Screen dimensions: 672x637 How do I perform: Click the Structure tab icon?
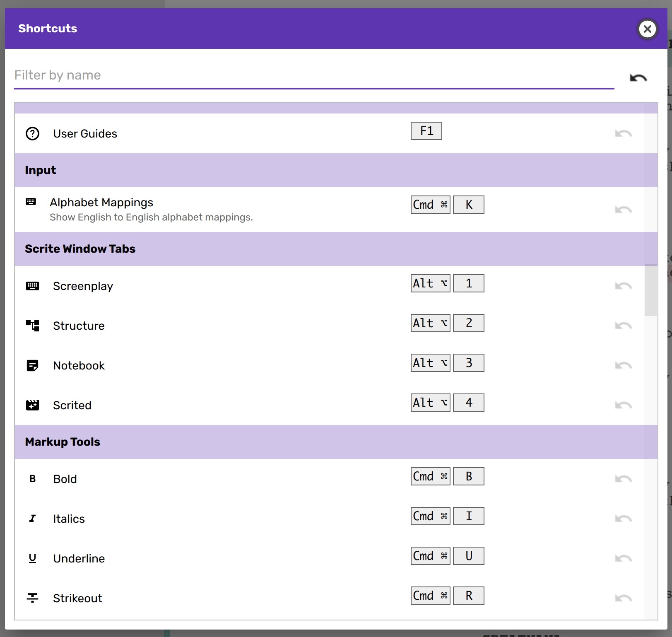click(x=32, y=326)
